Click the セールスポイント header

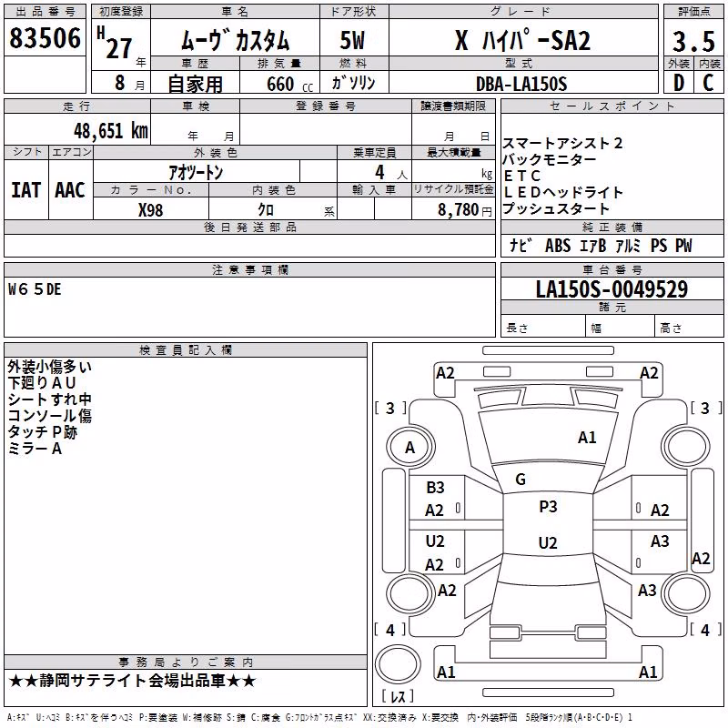tap(612, 106)
